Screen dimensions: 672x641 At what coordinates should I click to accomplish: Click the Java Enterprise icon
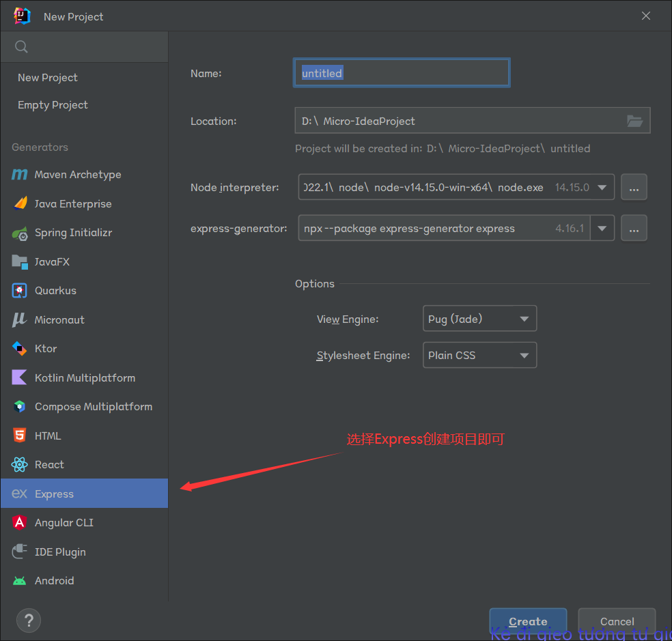click(x=20, y=203)
